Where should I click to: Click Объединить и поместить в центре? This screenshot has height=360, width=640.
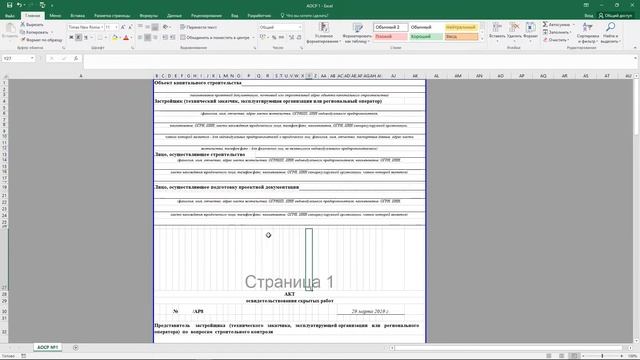tap(215, 38)
